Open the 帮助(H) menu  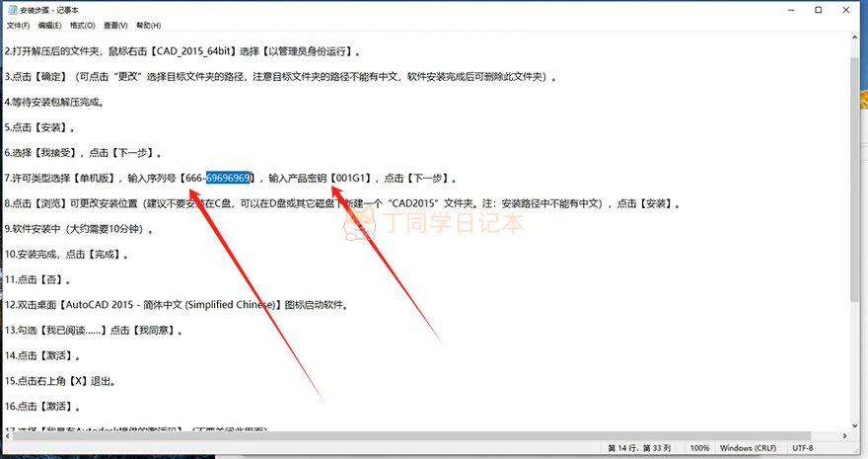[148, 26]
